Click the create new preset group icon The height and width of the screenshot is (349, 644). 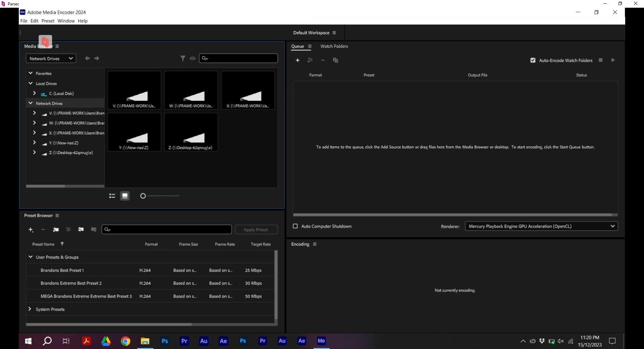point(56,230)
